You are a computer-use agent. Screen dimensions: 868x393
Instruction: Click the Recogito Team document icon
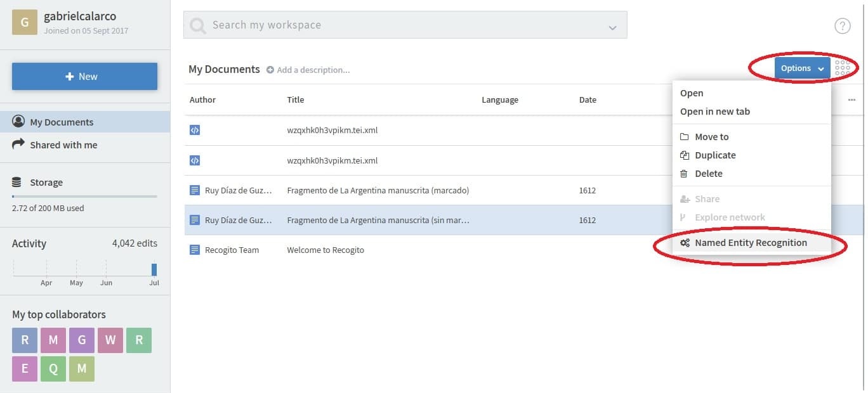point(195,250)
